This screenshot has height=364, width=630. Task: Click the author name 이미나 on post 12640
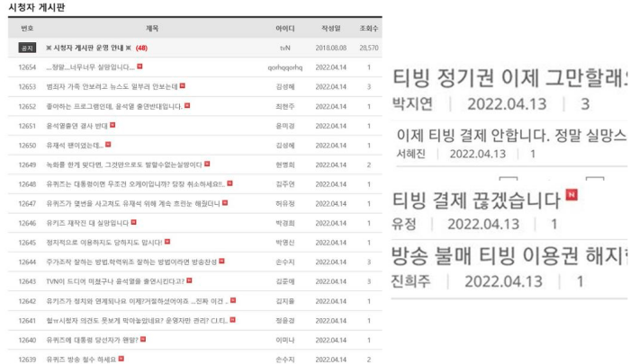click(x=285, y=340)
